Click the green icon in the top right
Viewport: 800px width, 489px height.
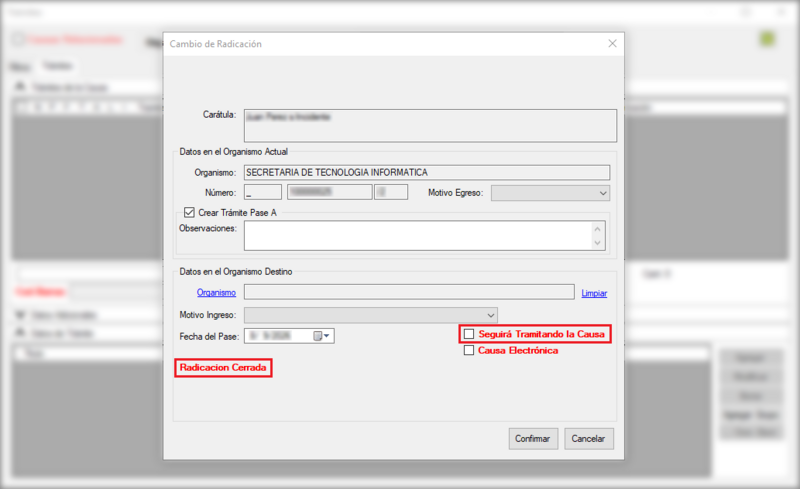(x=767, y=39)
